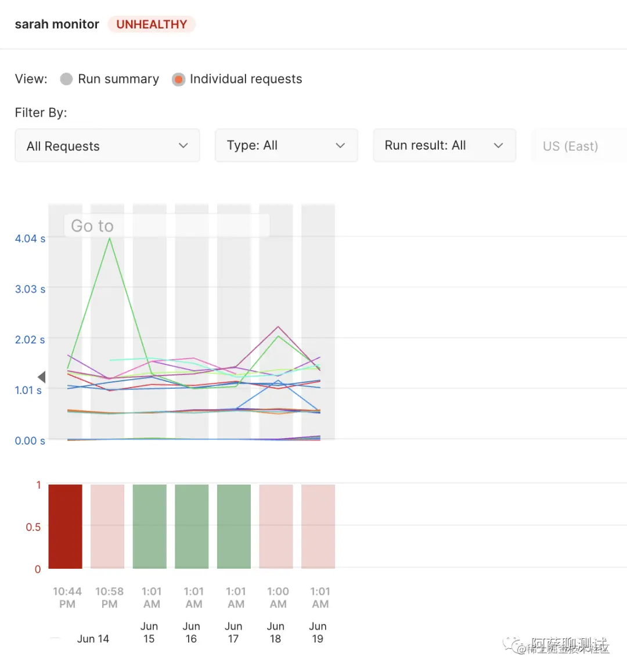Screen dimensions: 627x672
Task: Select the light red Jun 18 run bar
Action: pos(276,526)
